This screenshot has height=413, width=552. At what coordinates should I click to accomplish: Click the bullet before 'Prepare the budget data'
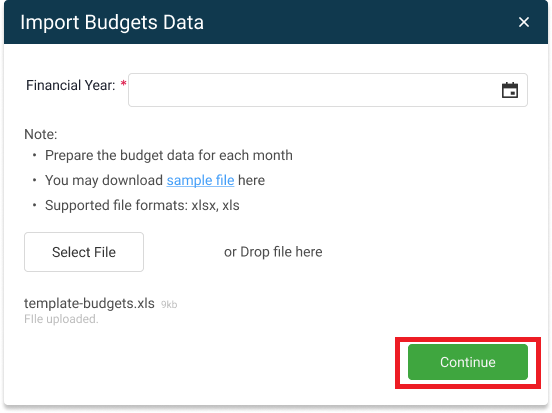point(34,155)
